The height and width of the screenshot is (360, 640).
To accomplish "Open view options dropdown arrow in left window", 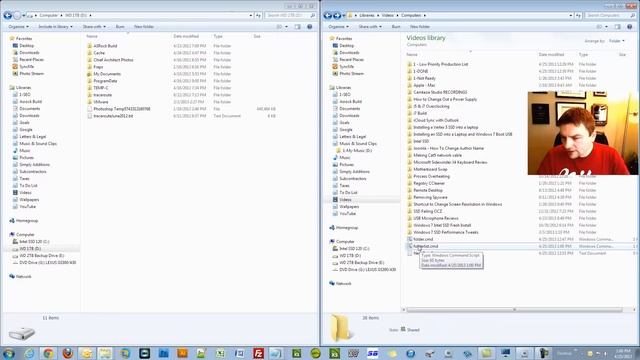I will [286, 27].
